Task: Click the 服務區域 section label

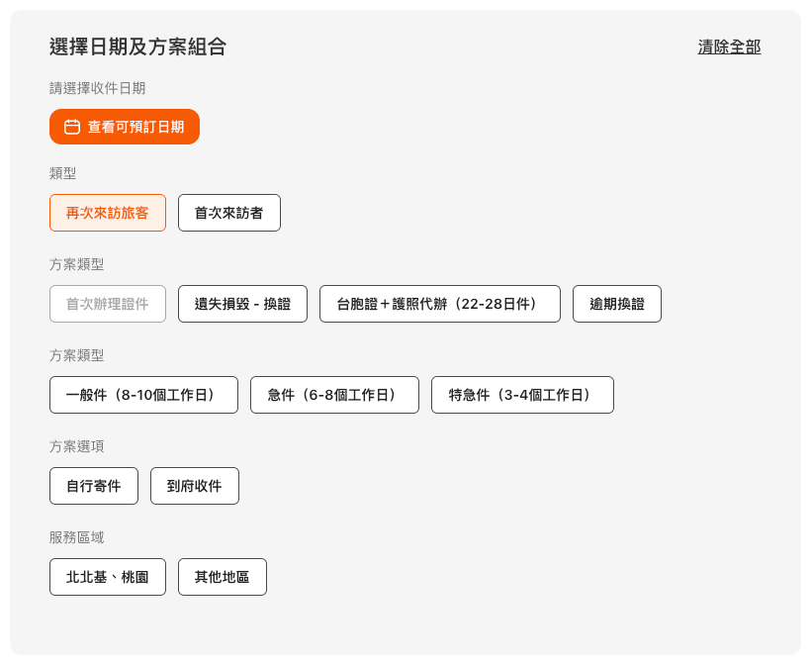Action: [x=77, y=537]
